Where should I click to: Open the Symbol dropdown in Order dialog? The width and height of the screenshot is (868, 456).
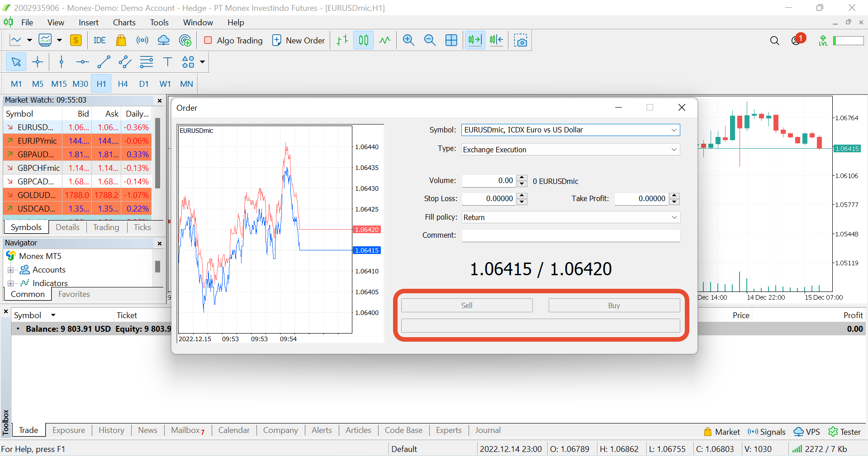tap(570, 130)
